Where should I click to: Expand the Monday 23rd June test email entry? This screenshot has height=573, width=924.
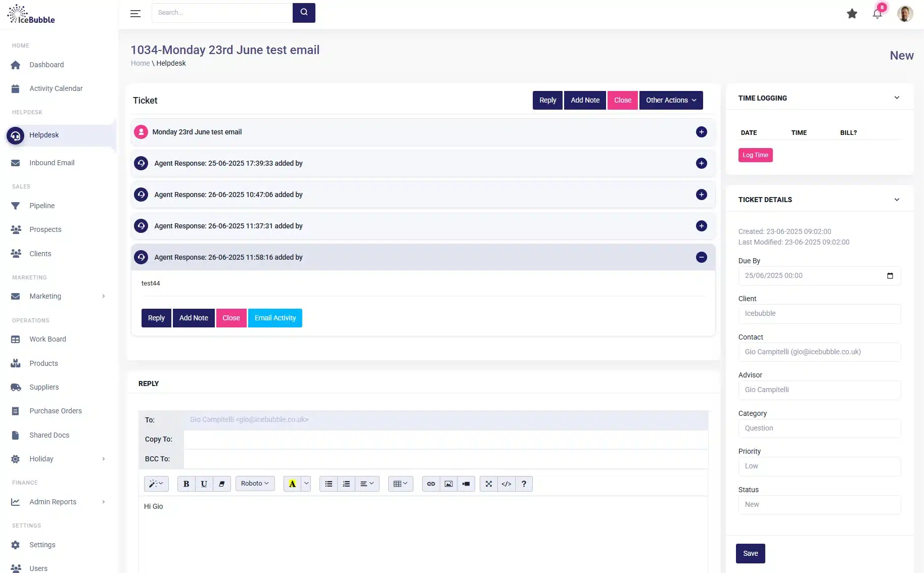(x=701, y=132)
